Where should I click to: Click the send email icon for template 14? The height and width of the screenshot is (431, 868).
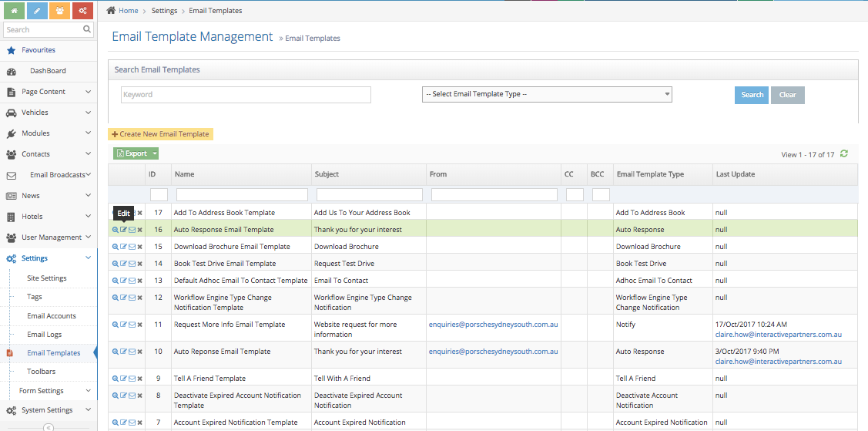point(132,264)
